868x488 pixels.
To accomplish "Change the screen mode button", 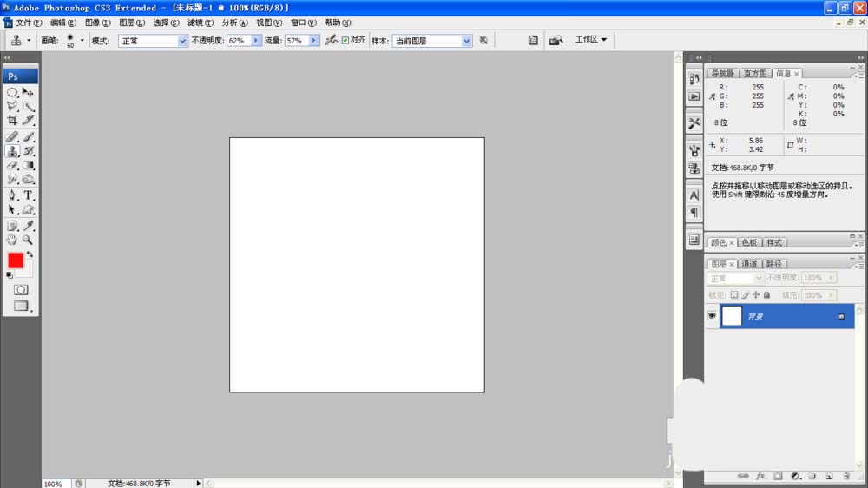I will pos(21,306).
